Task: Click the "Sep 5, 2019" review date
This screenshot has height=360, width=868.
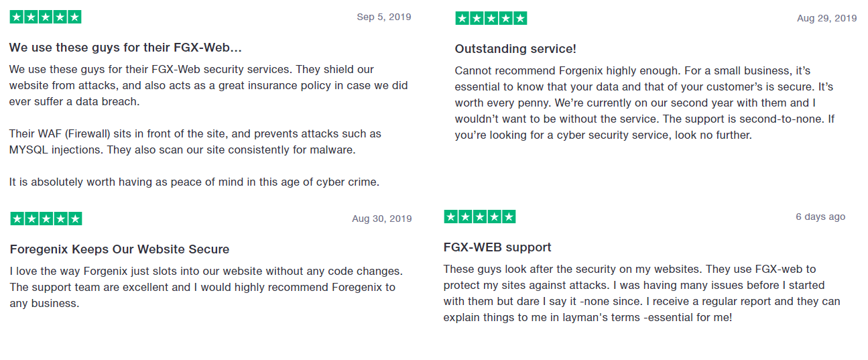Action: pos(384,17)
